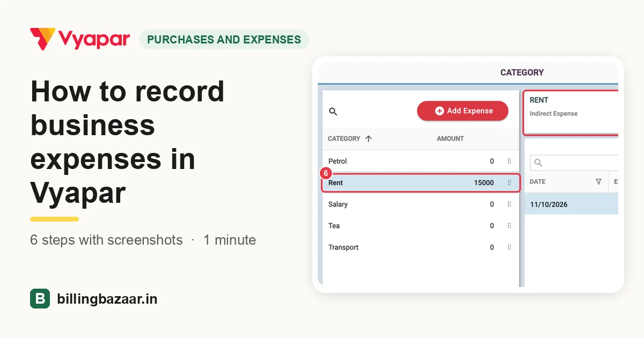Click the Add Expense button
The image size is (644, 338).
pyautogui.click(x=463, y=111)
